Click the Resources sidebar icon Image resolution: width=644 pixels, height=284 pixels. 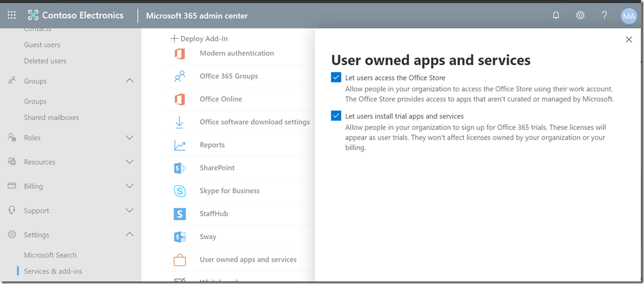click(12, 161)
